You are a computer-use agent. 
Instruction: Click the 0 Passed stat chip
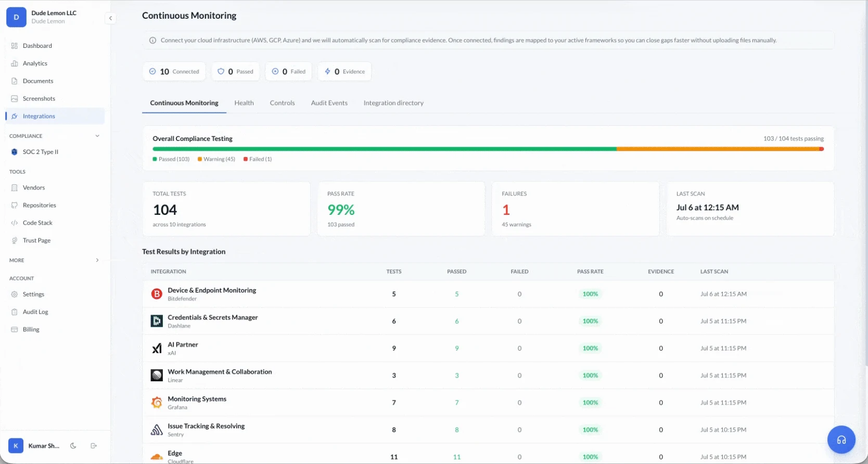tap(236, 72)
